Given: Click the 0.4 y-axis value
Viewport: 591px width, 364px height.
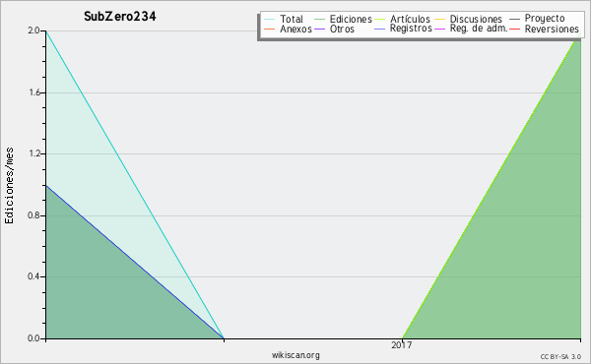Looking at the screenshot, I should pyautogui.click(x=33, y=276).
